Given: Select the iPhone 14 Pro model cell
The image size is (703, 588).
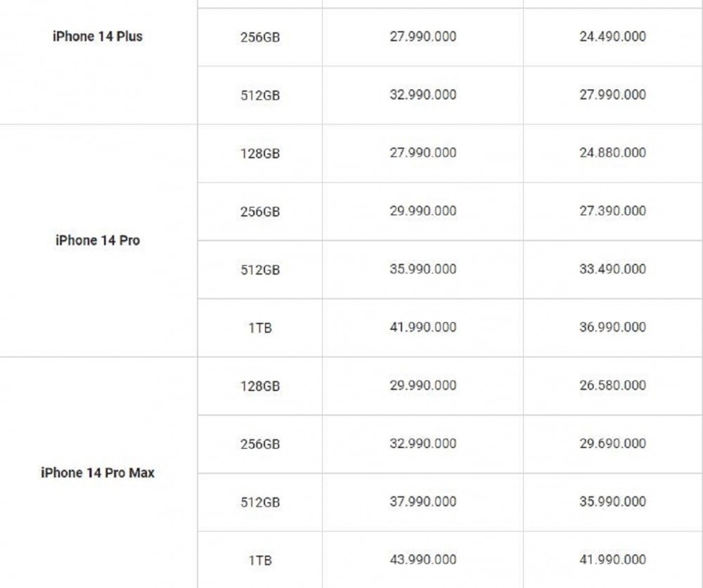Looking at the screenshot, I should point(98,241).
